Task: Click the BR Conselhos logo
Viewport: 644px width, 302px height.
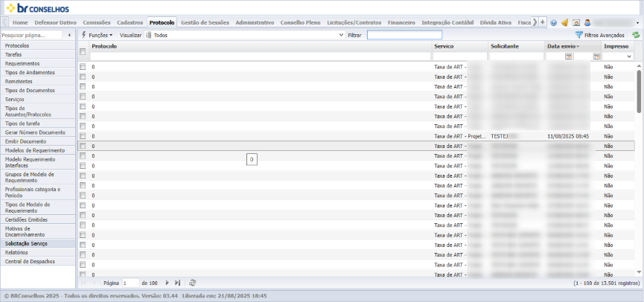Action: [37, 8]
